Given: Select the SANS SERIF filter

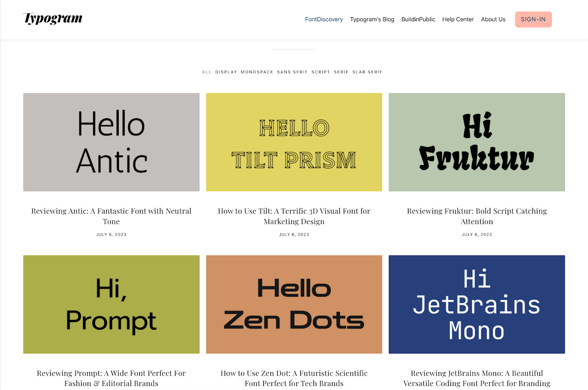Looking at the screenshot, I should (292, 72).
